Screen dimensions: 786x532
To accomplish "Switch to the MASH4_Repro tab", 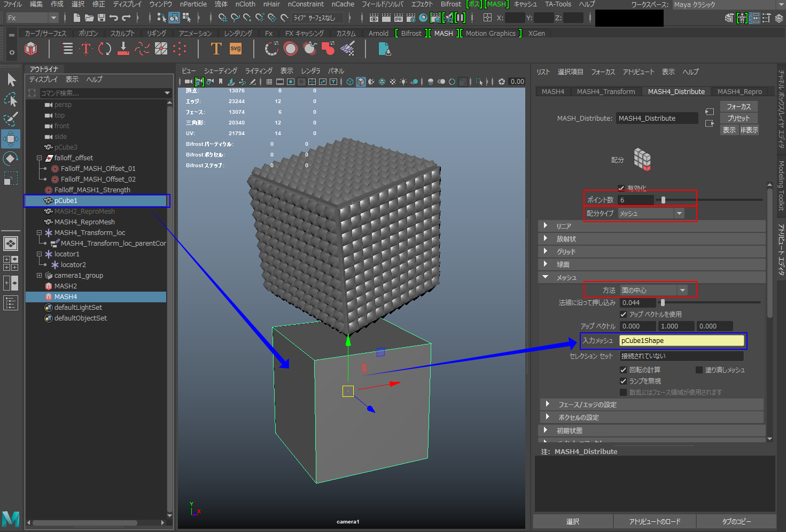I will pos(740,91).
